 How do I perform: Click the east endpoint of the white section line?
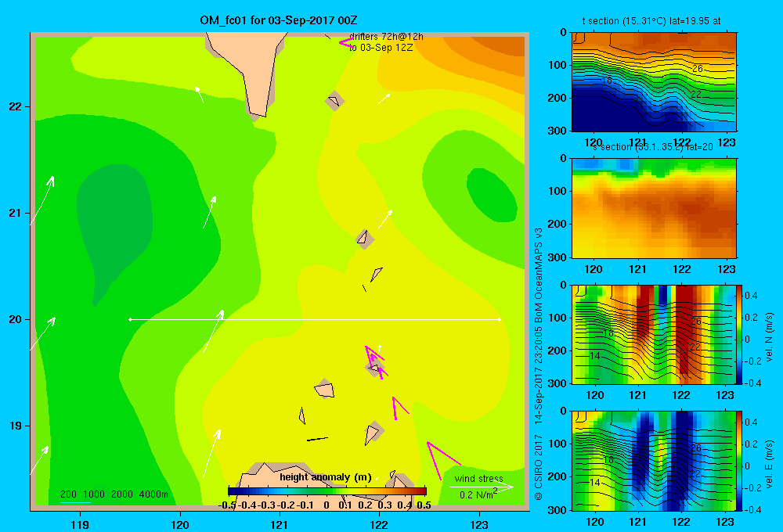(x=500, y=319)
